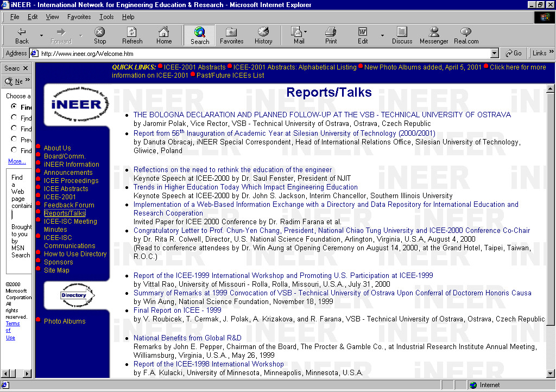The height and width of the screenshot is (392, 556).
Task: Open the Address bar dropdown list
Action: coord(495,54)
